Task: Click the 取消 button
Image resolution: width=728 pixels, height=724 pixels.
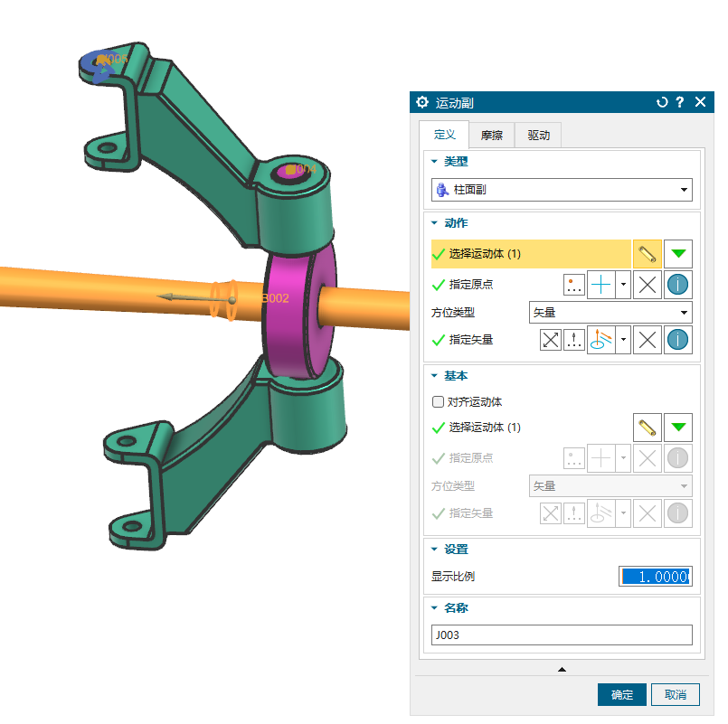Action: 676,694
